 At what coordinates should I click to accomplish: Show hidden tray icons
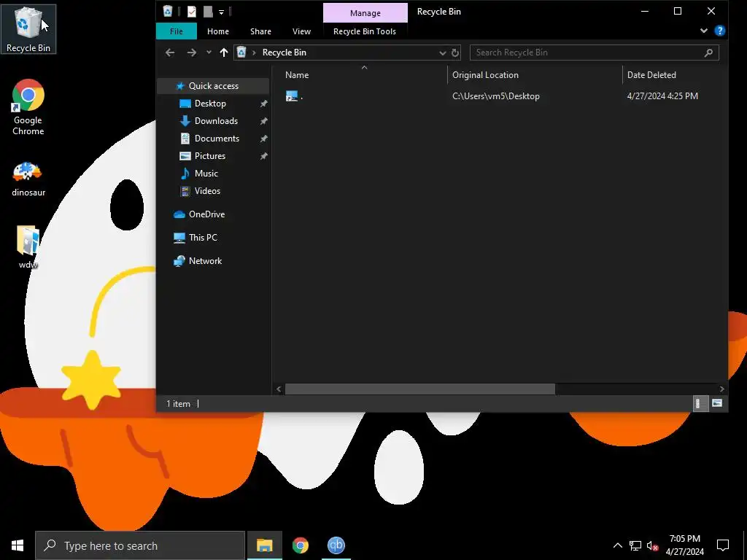(617, 545)
